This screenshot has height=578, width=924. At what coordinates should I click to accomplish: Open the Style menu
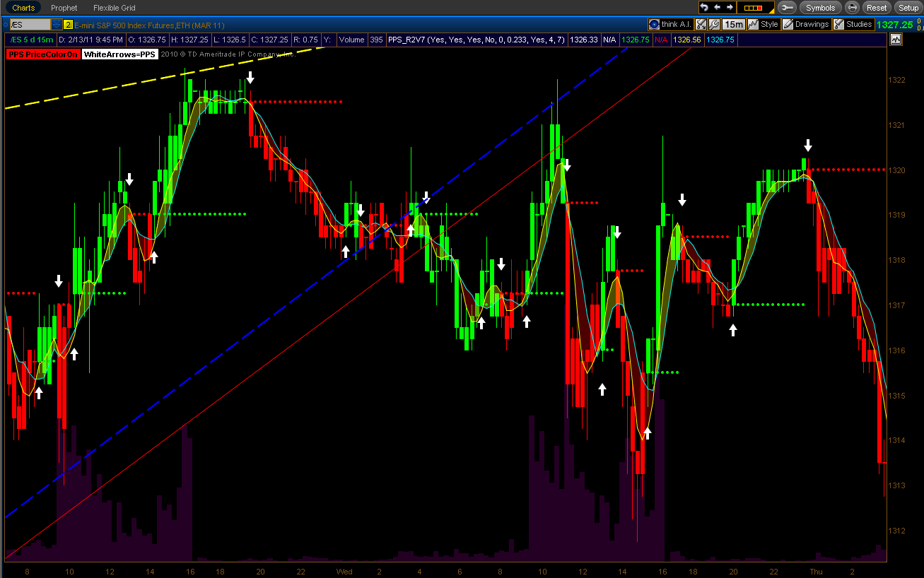tap(764, 24)
